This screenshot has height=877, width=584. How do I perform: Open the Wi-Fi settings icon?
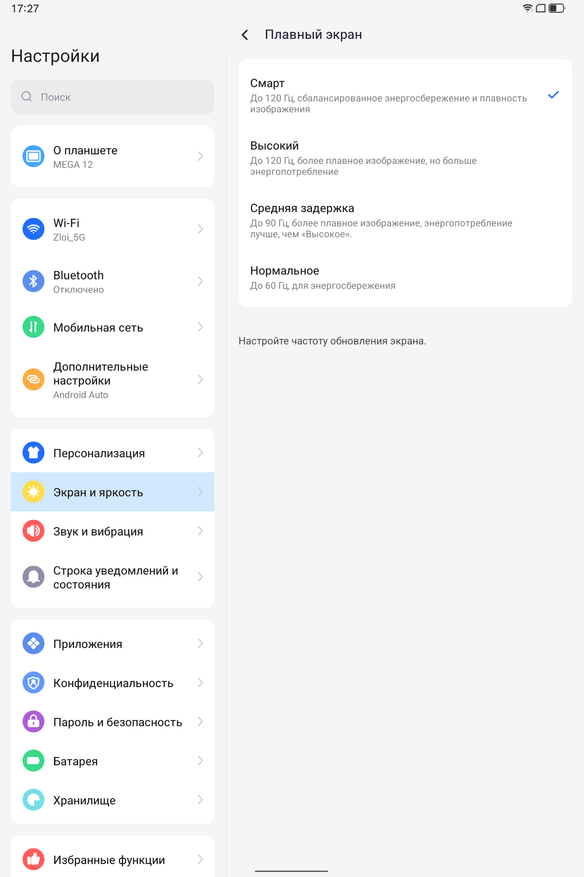33,229
